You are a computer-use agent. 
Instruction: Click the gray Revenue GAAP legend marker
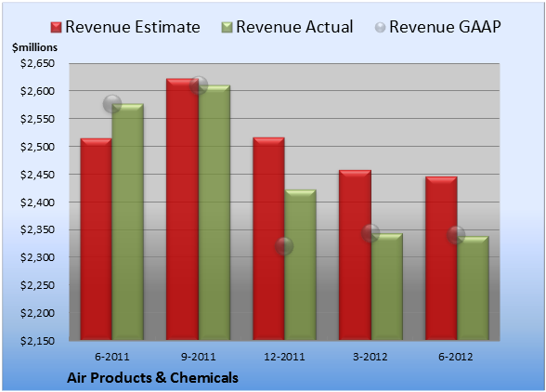point(380,27)
